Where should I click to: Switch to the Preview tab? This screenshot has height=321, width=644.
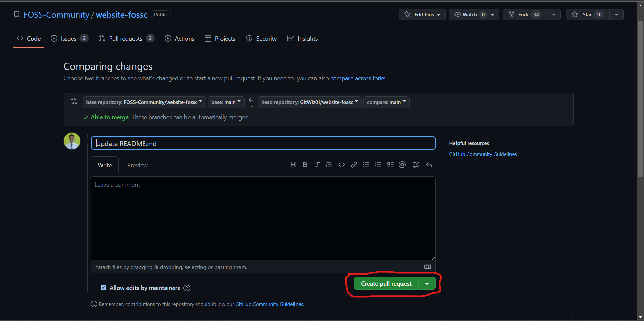click(x=137, y=165)
